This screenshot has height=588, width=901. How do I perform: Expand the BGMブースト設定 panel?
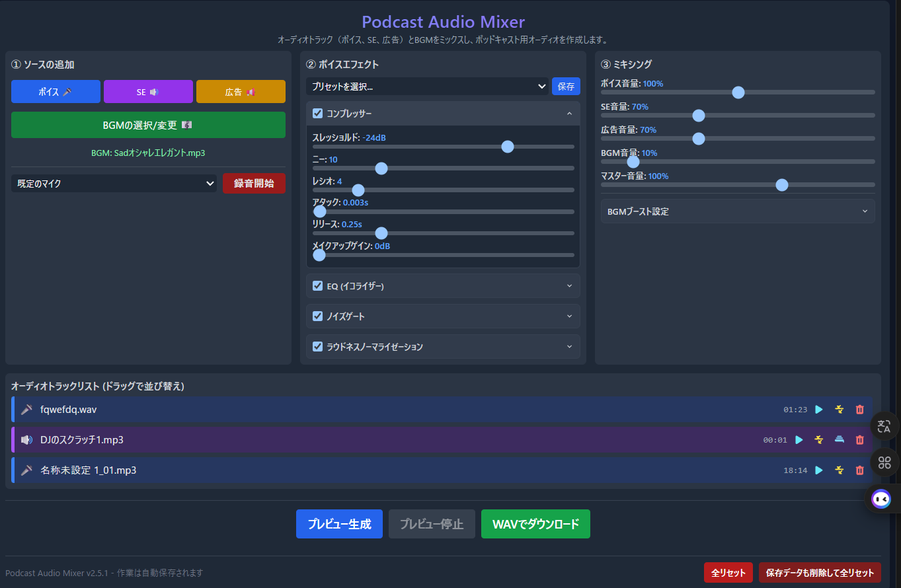coord(738,211)
